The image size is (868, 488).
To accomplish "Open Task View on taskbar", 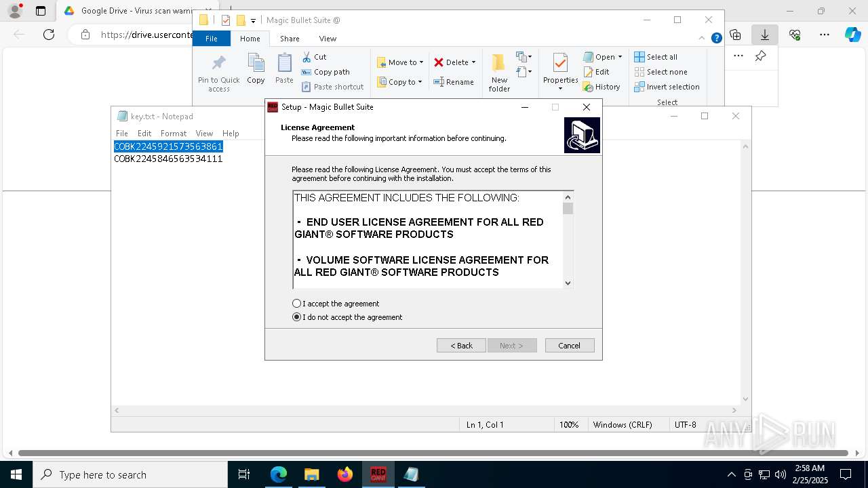I will click(x=245, y=474).
